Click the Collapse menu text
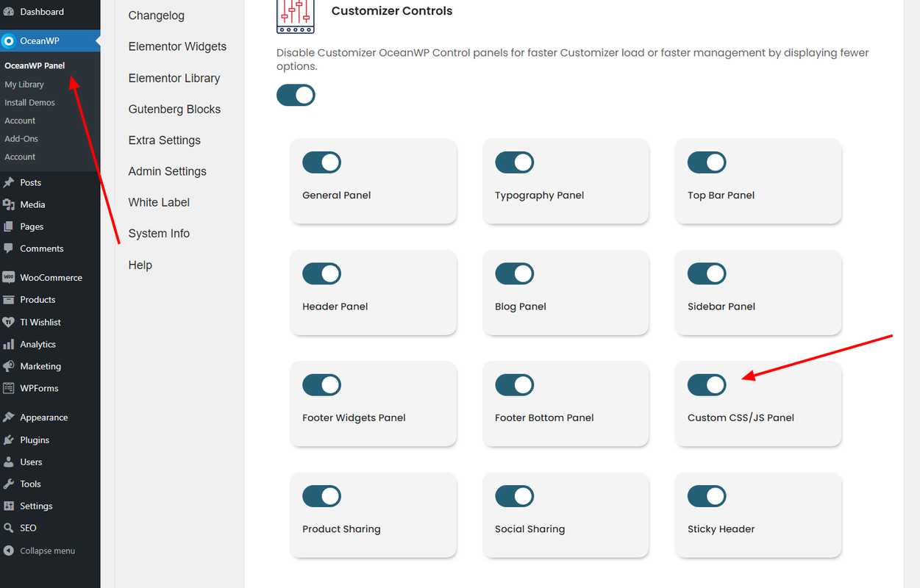This screenshot has width=920, height=588. coord(47,551)
